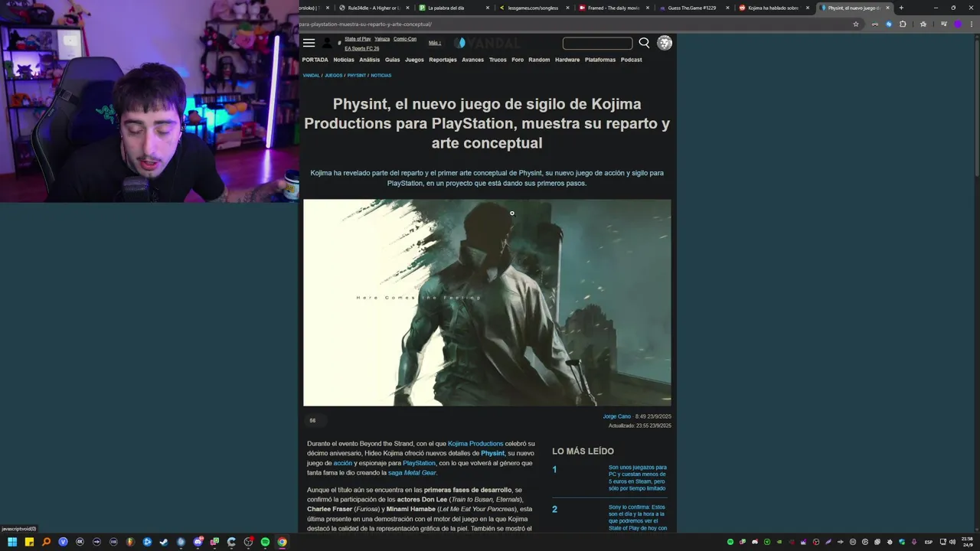Open the Foro menu item
Screen dimensions: 980x551
pos(518,60)
